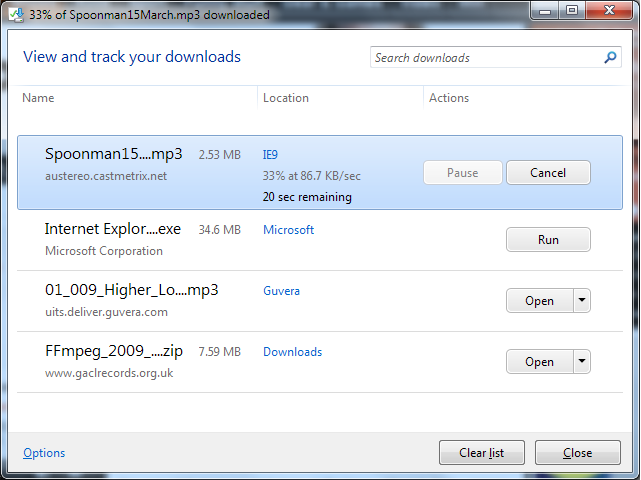Run the Internet Explorer exe file
641x480 pixels.
pos(548,240)
